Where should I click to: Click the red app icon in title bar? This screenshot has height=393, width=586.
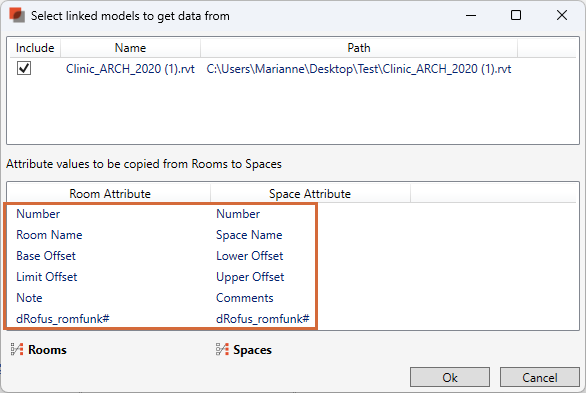(17, 16)
